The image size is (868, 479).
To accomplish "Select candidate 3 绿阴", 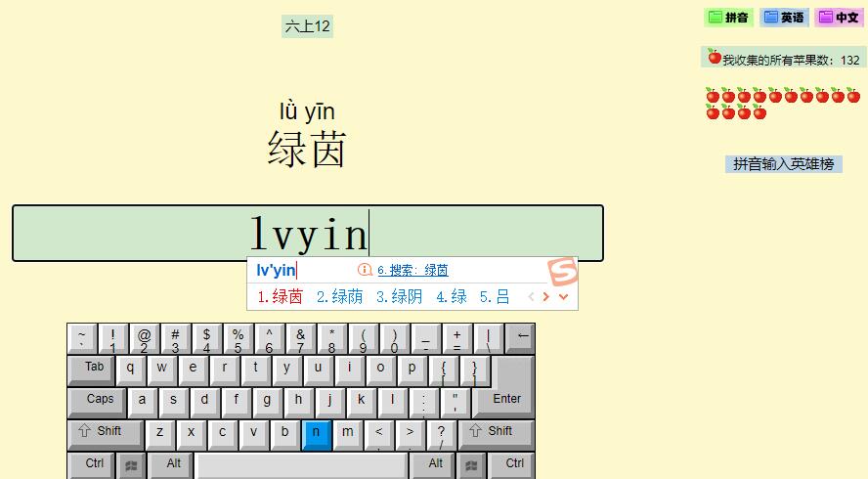I will click(399, 297).
